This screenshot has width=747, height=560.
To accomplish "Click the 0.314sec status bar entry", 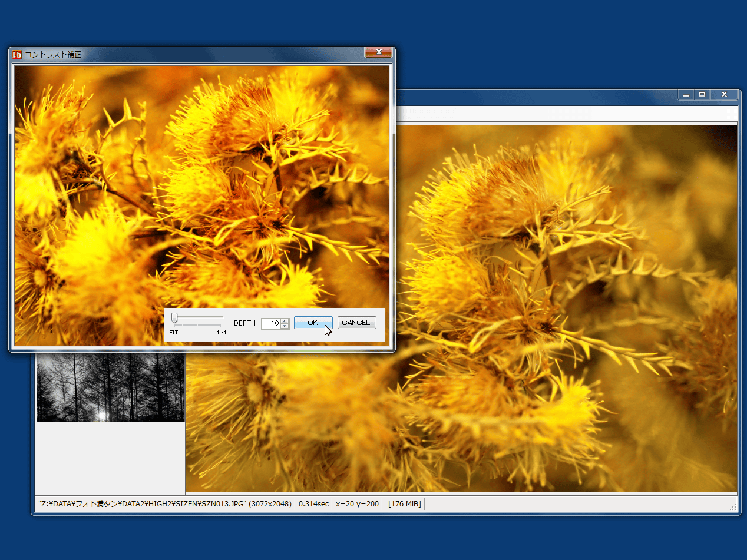I will (x=313, y=504).
